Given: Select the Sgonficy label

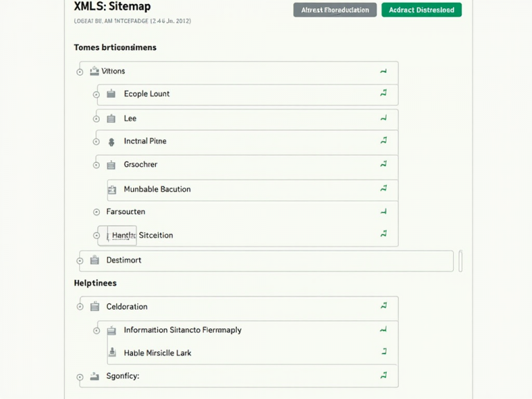Looking at the screenshot, I should point(123,376).
